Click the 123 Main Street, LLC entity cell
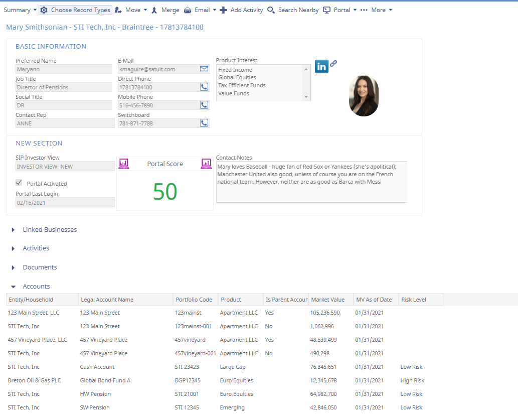Image resolution: width=518 pixels, height=420 pixels. 34,313
